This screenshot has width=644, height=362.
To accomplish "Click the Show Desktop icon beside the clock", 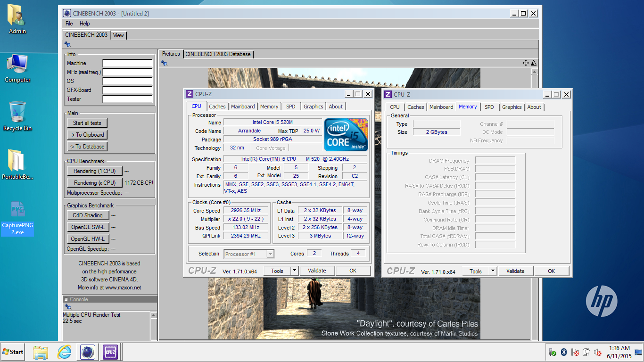I will [x=638, y=352].
